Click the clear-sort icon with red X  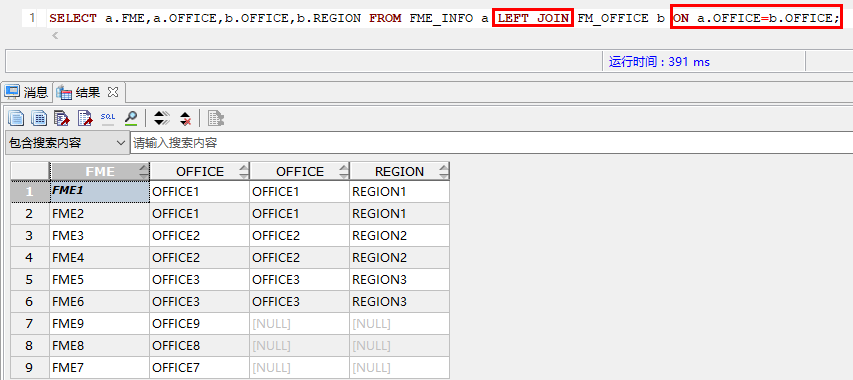point(186,118)
